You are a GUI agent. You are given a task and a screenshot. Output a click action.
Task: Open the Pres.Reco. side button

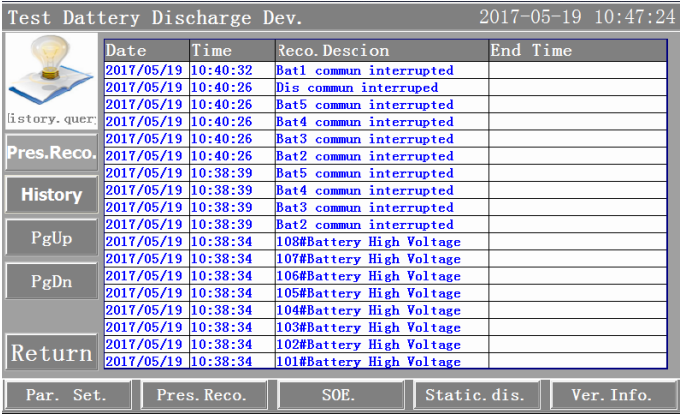click(51, 153)
